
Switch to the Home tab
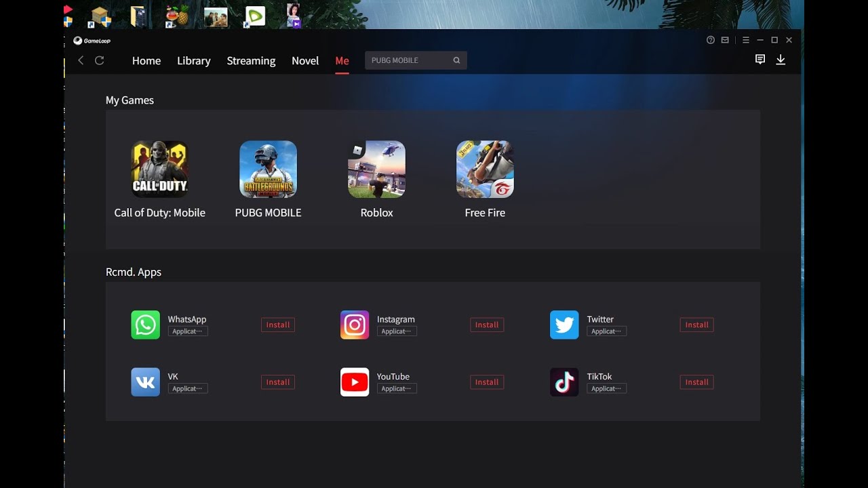pos(146,60)
